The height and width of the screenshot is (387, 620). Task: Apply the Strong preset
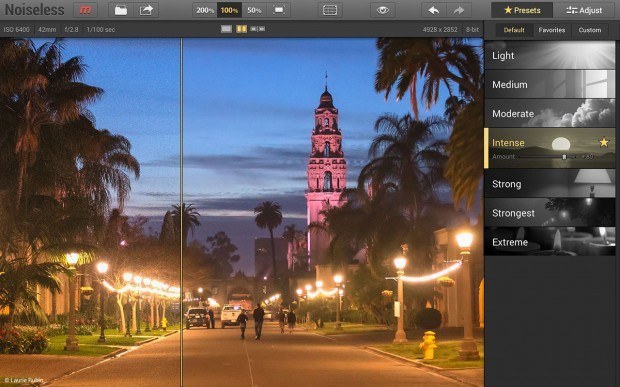[x=550, y=183]
